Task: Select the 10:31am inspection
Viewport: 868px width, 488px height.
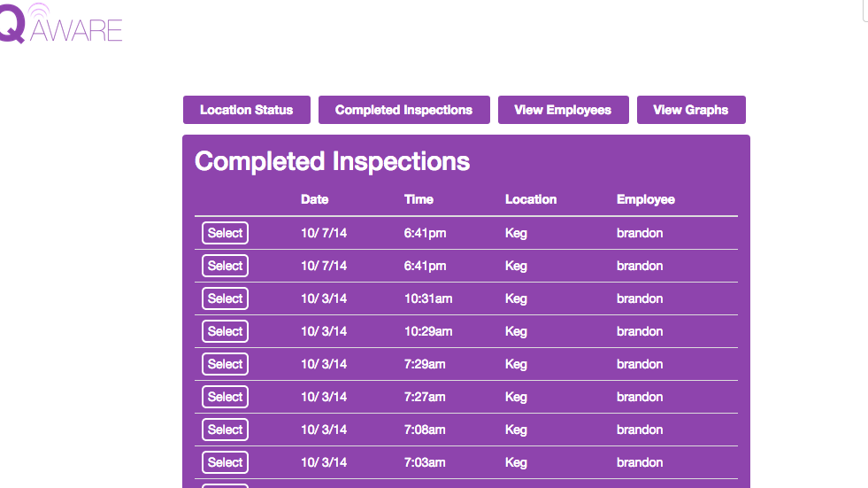Action: pos(225,298)
